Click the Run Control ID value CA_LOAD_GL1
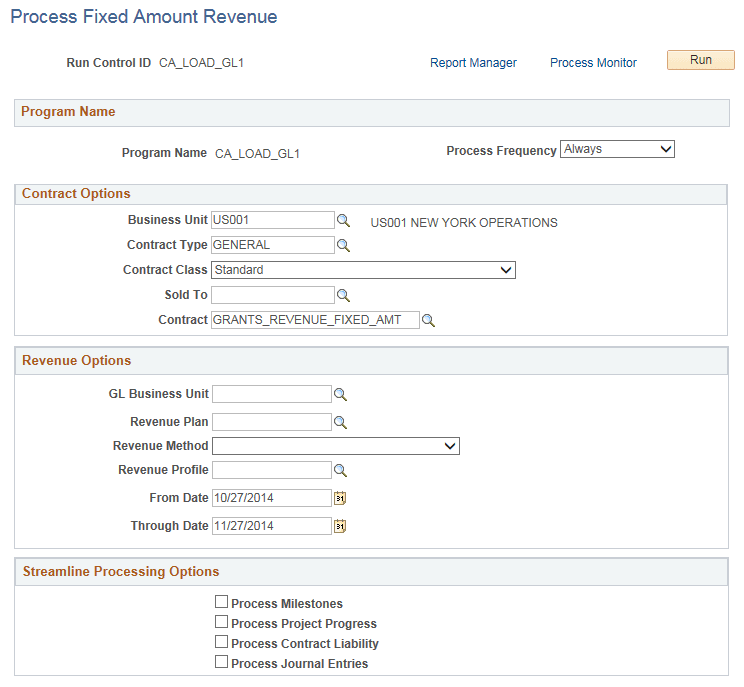This screenshot has height=687, width=744. tap(201, 63)
